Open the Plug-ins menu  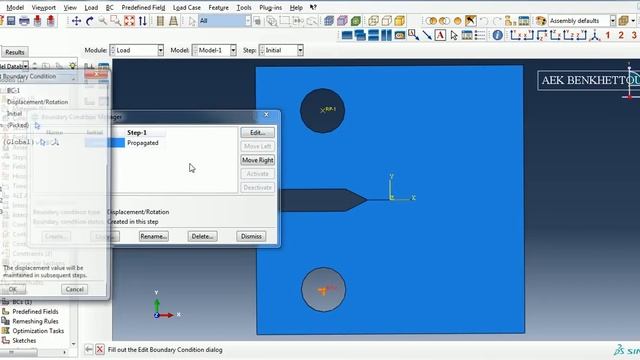click(x=270, y=7)
